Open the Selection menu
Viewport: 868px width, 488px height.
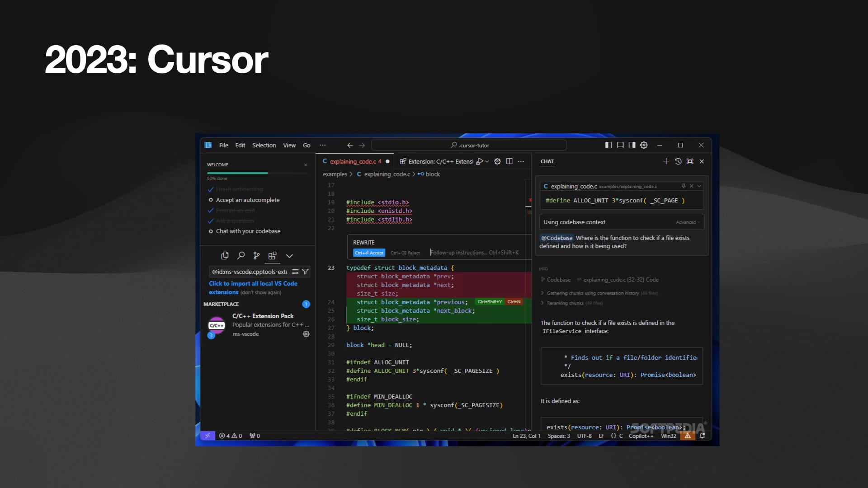[x=264, y=145]
